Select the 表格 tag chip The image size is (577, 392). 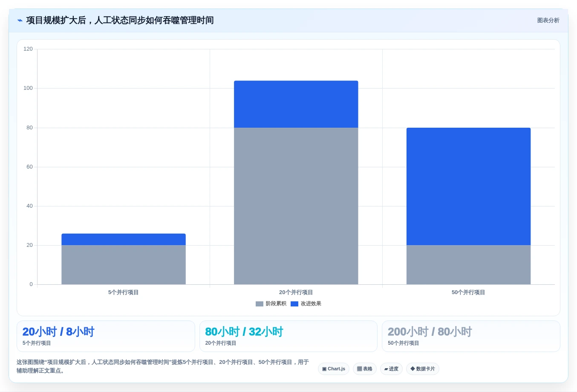click(365, 369)
